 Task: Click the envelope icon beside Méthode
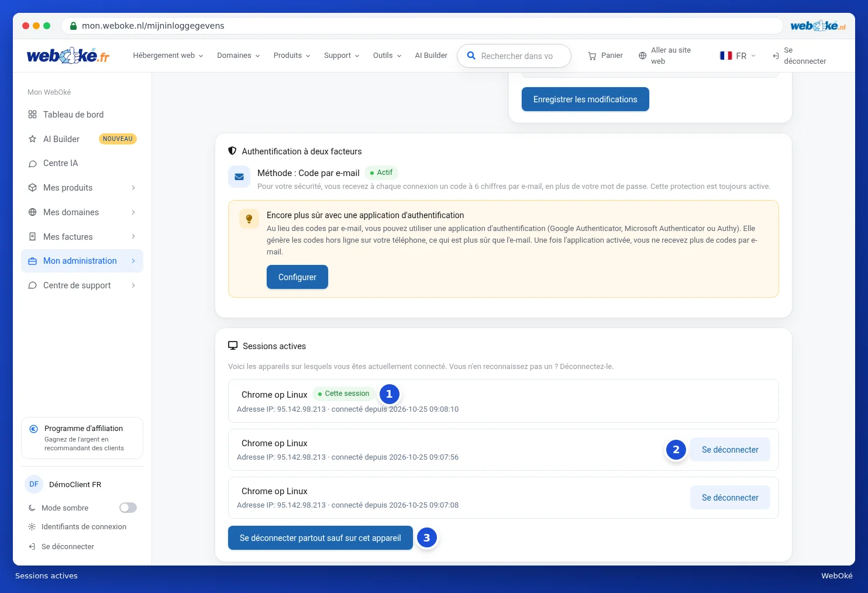239,177
